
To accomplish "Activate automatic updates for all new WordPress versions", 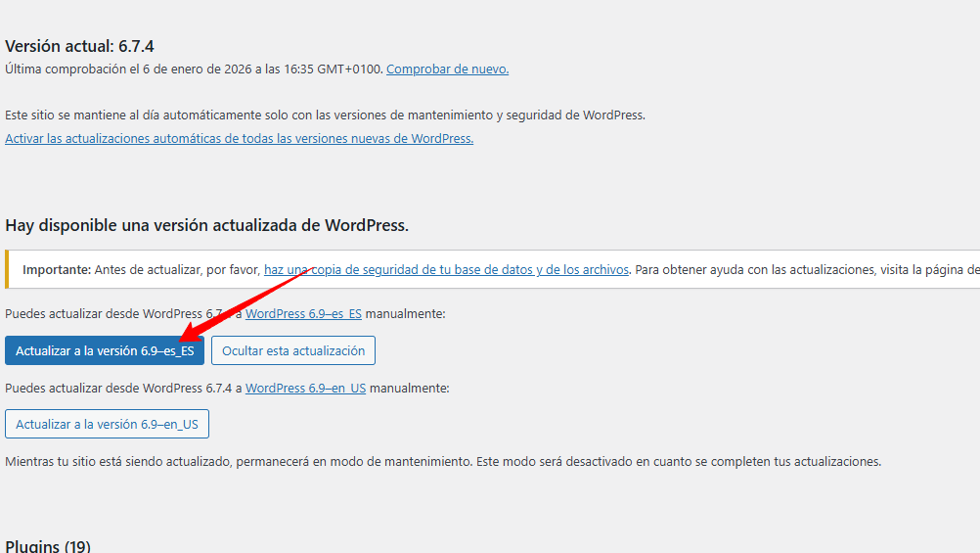I will point(239,139).
